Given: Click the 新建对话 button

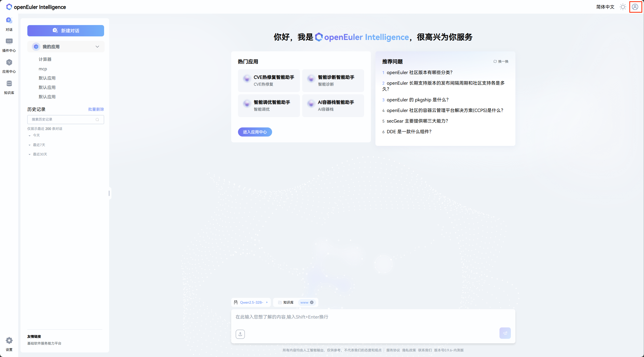Looking at the screenshot, I should coord(65,31).
